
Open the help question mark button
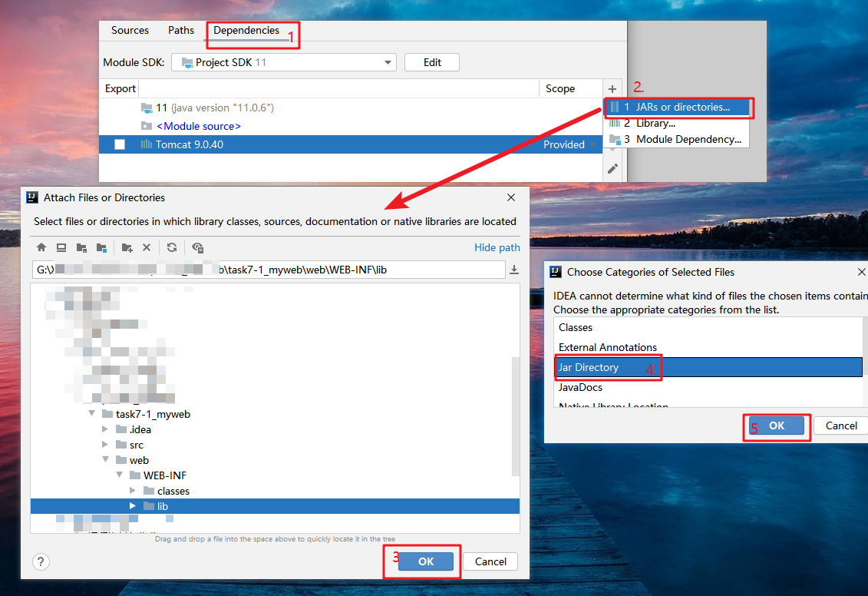coord(41,561)
